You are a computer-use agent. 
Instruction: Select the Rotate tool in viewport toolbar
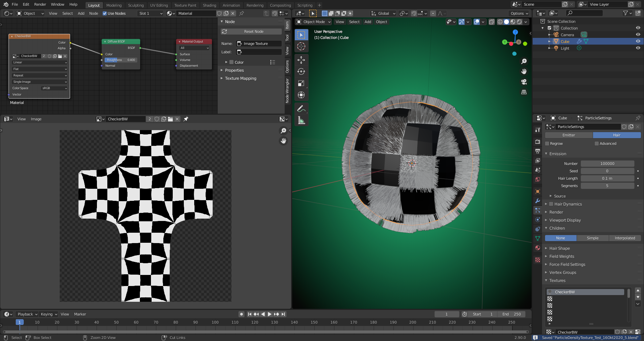pyautogui.click(x=301, y=71)
